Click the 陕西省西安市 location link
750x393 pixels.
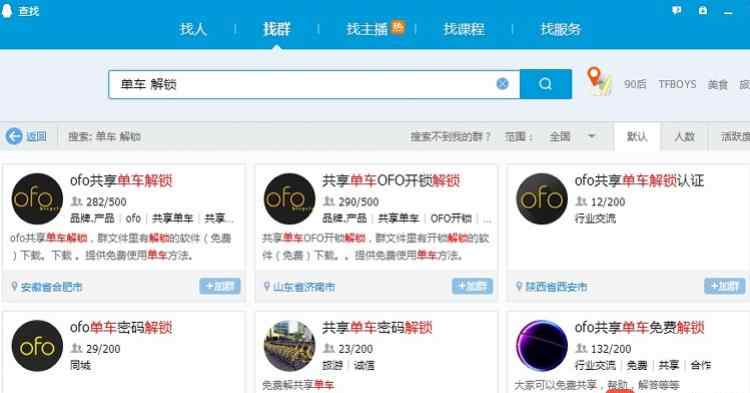click(x=556, y=287)
